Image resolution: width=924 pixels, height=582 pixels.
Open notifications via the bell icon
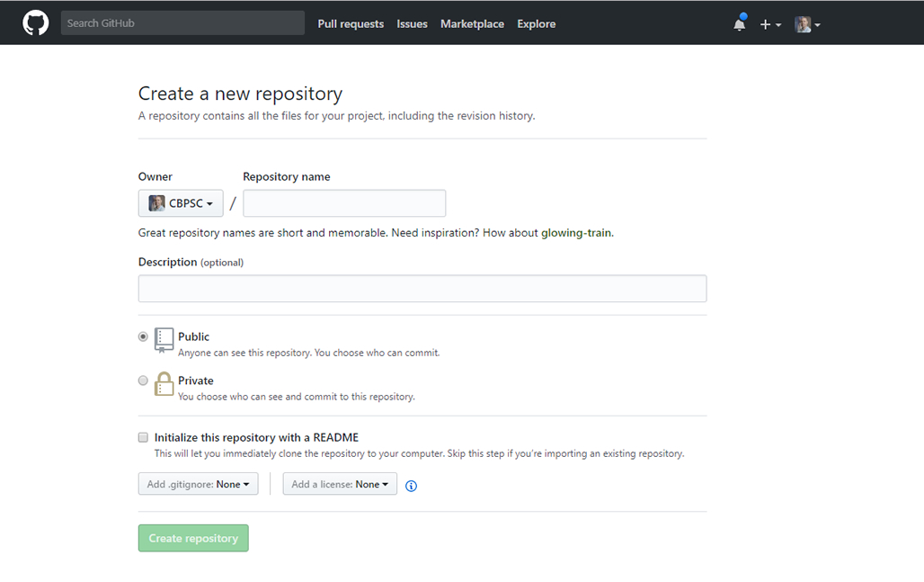pyautogui.click(x=740, y=23)
